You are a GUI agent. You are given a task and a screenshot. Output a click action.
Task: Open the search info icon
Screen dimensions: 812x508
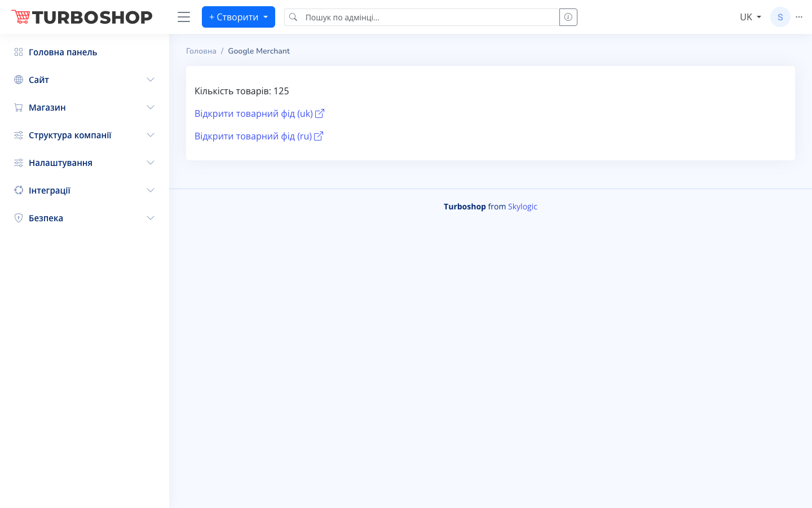point(568,17)
